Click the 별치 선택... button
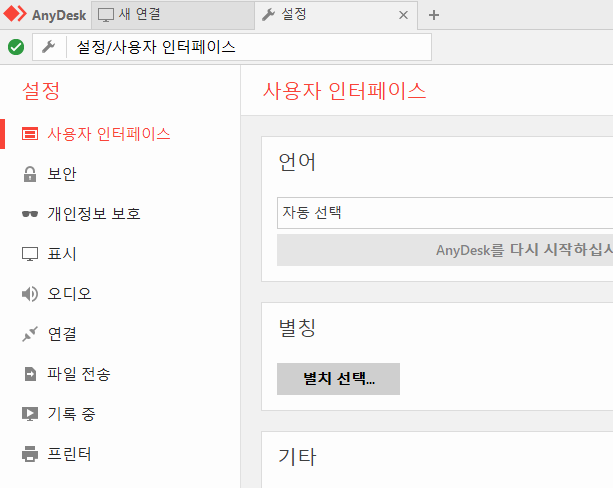Image resolution: width=613 pixels, height=488 pixels. (338, 379)
